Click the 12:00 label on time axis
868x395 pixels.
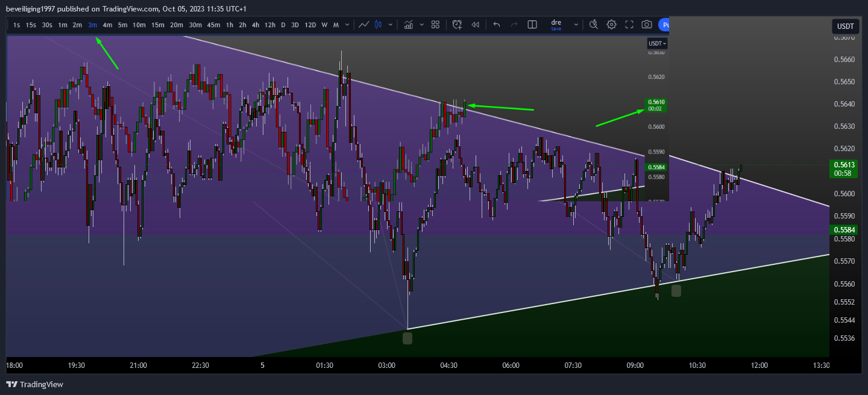coord(759,365)
